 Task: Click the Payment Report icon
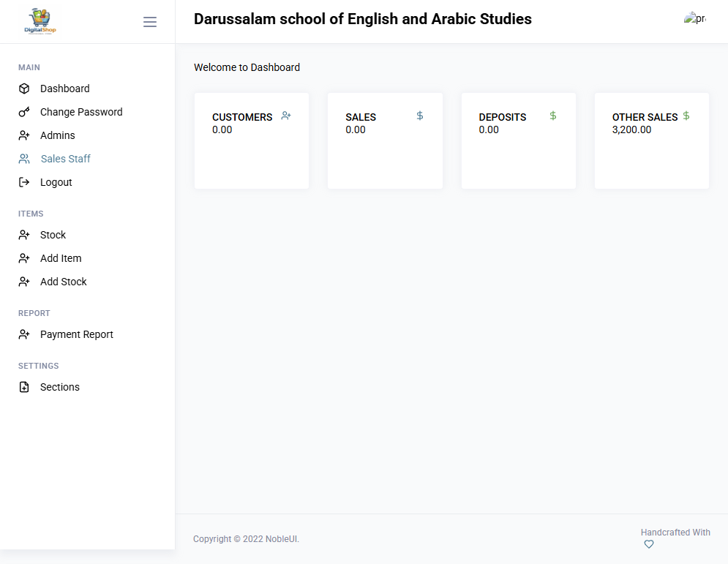coord(24,334)
